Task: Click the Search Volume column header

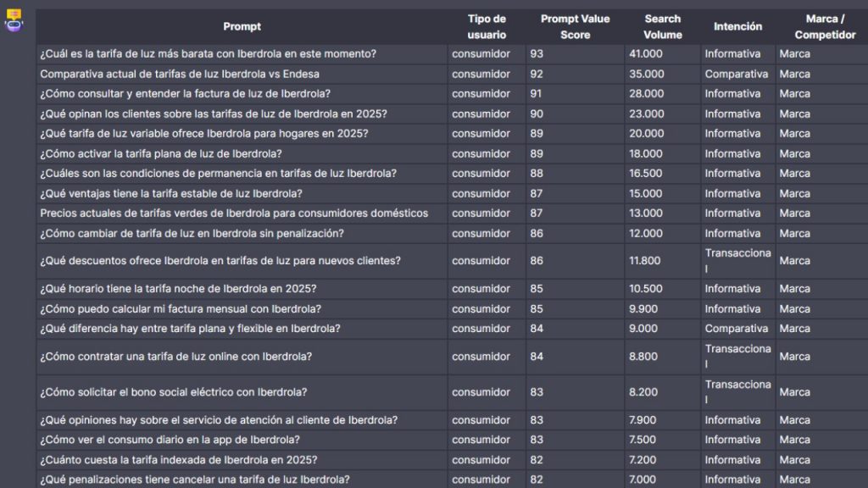Action: pos(662,27)
